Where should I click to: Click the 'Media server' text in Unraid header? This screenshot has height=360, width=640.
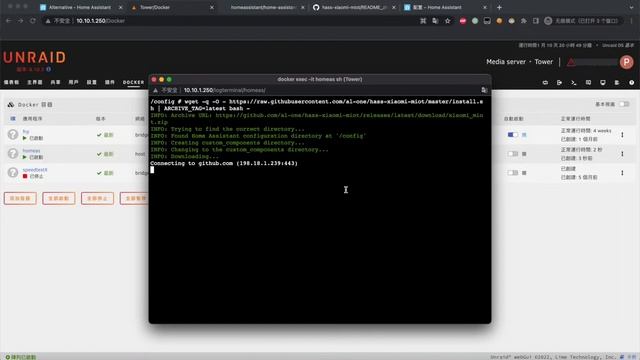pyautogui.click(x=506, y=62)
